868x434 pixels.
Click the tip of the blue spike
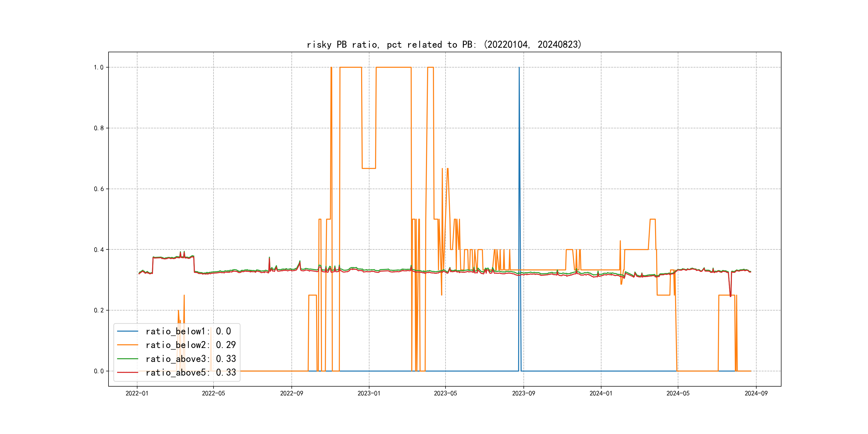519,68
